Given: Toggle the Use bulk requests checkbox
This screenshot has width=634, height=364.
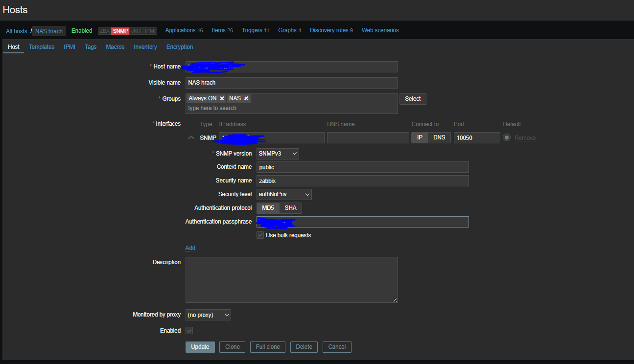Looking at the screenshot, I should point(260,235).
